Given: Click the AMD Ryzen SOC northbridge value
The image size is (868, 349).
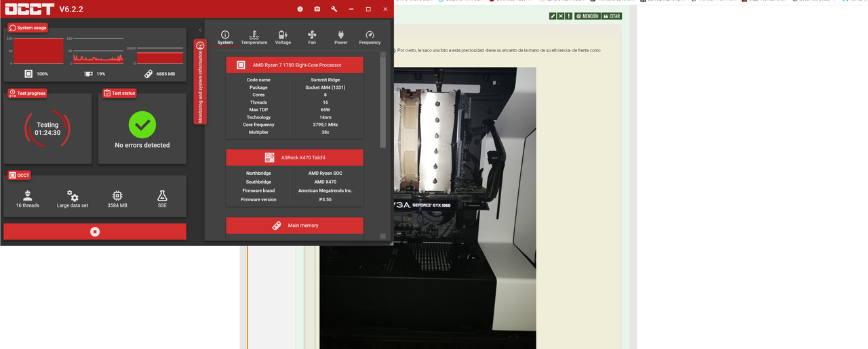Looking at the screenshot, I should [325, 173].
